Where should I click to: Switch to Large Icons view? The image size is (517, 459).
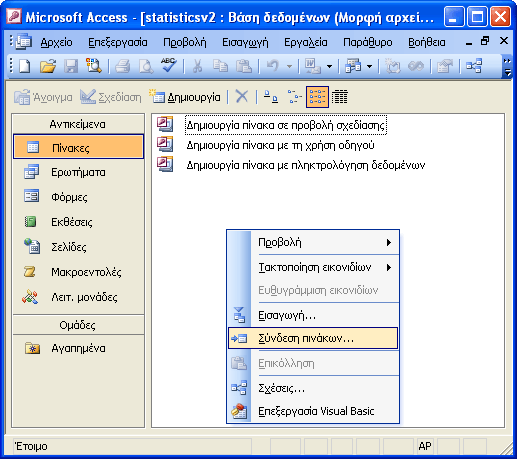[x=271, y=97]
